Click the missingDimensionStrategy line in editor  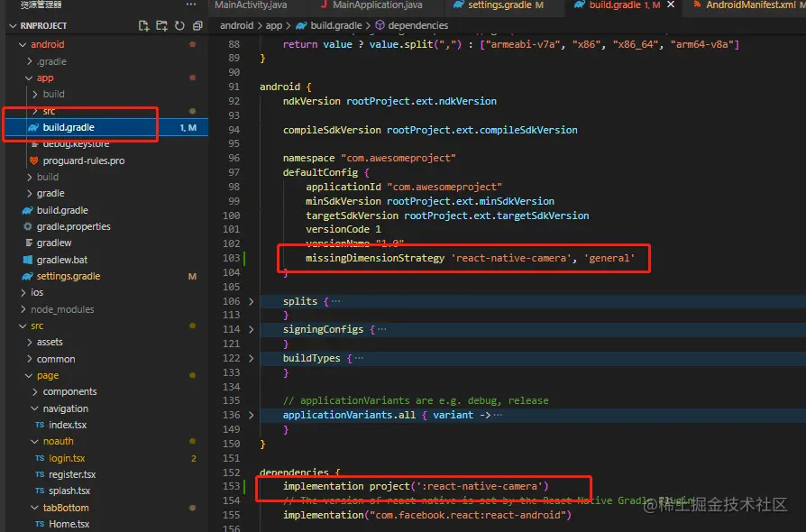[x=470, y=258]
